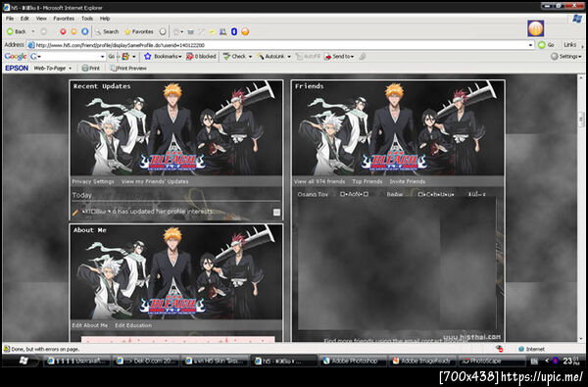The width and height of the screenshot is (588, 387).
Task: Click the yellow folder toolbar icon
Action: pyautogui.click(x=213, y=32)
